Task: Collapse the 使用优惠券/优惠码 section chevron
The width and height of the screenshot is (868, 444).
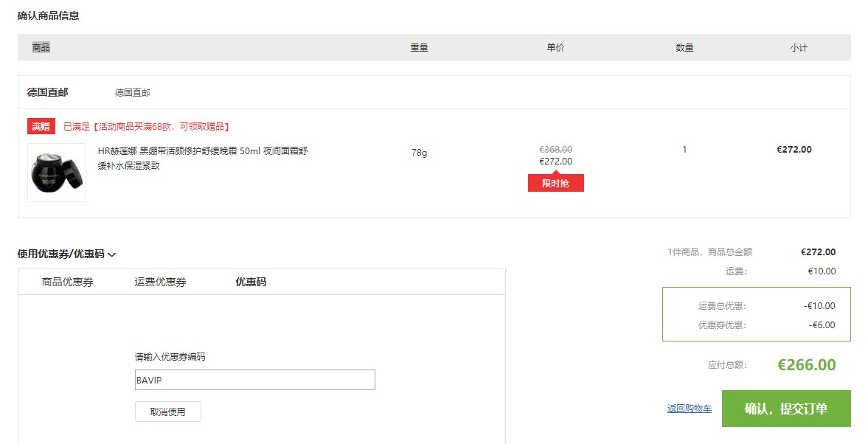Action: coord(112,254)
